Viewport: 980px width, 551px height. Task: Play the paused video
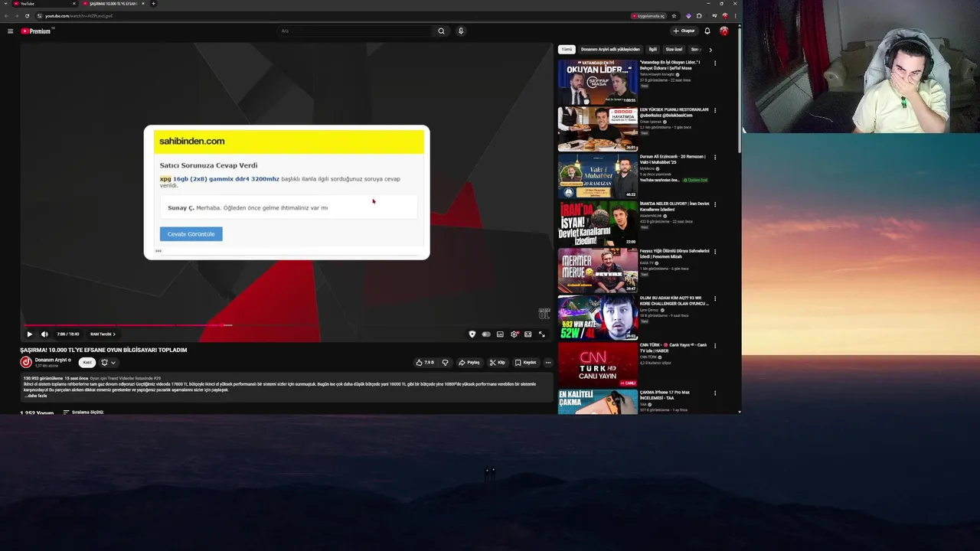tap(29, 334)
